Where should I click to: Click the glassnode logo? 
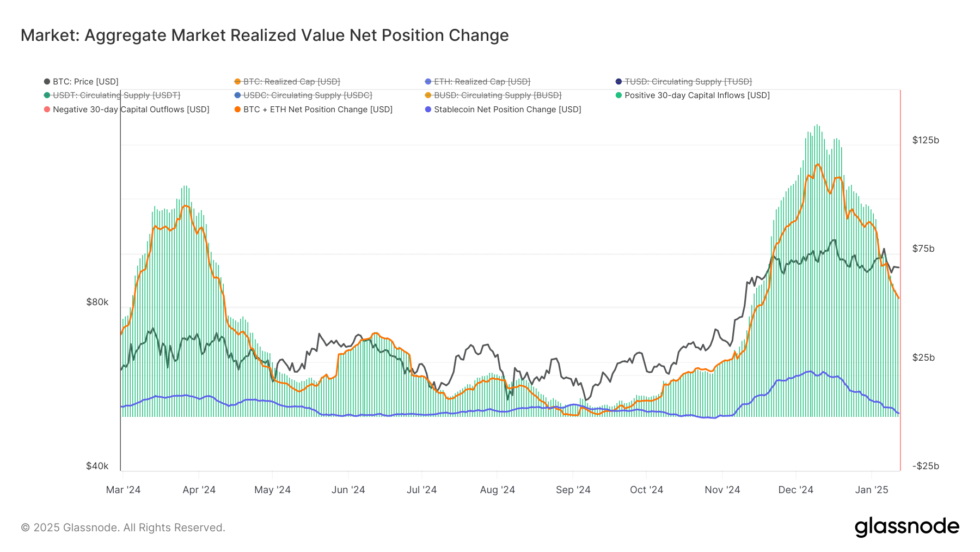tap(907, 527)
